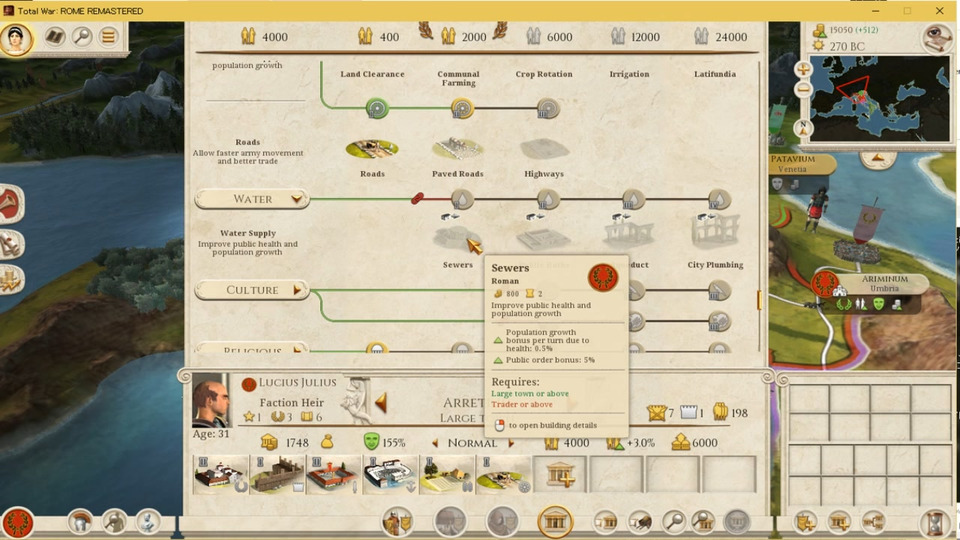Open the agents figure icon at bottom left
The width and height of the screenshot is (960, 540).
114,522
